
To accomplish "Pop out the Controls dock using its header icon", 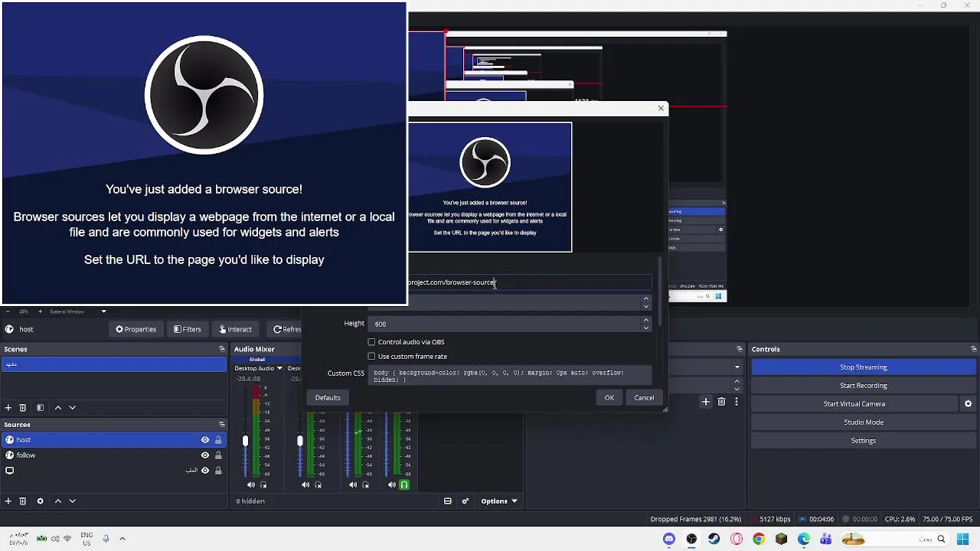I will click(x=974, y=349).
